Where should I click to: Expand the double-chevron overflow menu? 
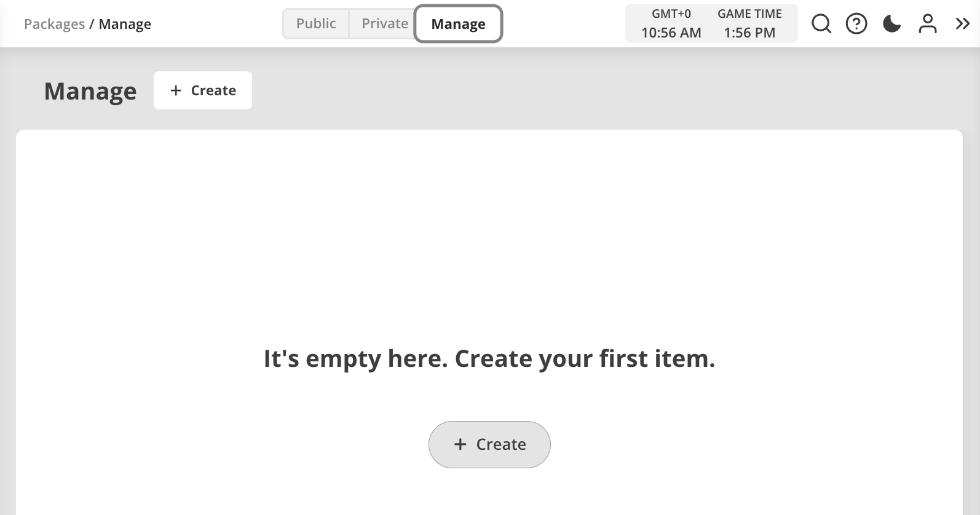961,23
